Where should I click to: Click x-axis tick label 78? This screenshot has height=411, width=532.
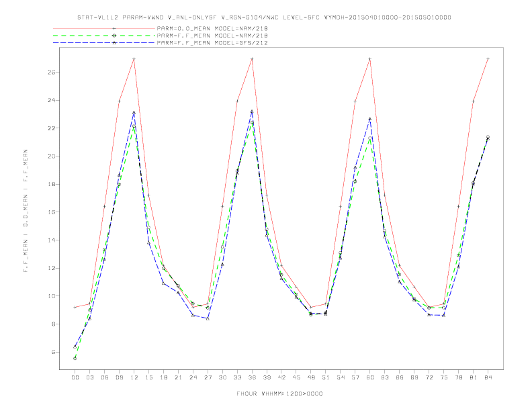tap(458, 377)
